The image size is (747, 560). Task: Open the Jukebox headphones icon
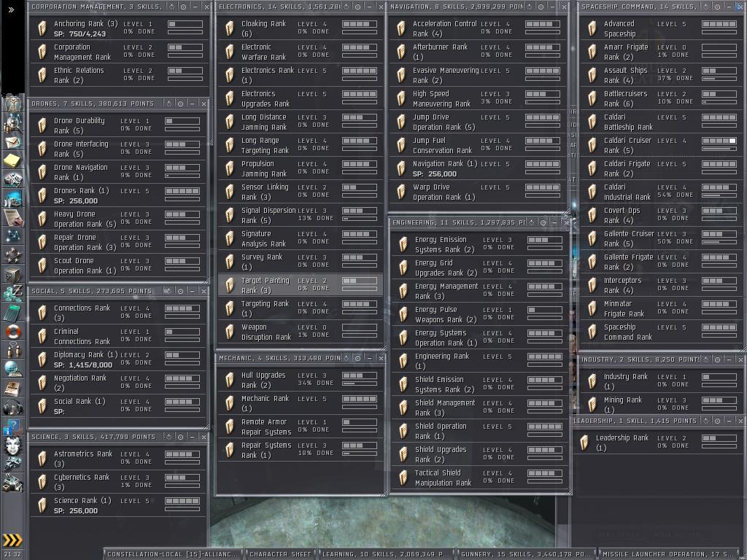point(12,408)
